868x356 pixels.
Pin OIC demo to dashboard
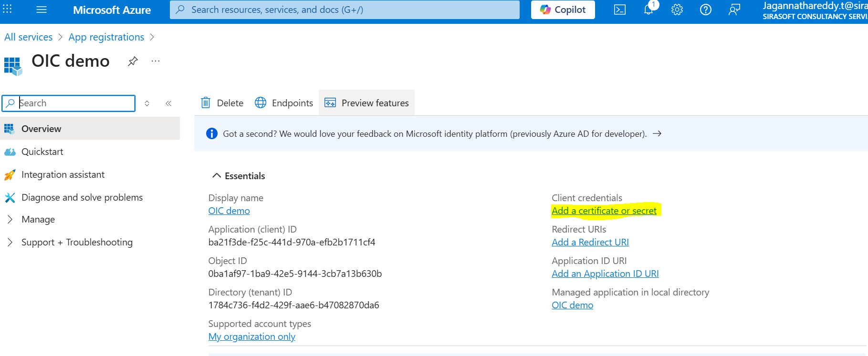click(x=133, y=61)
